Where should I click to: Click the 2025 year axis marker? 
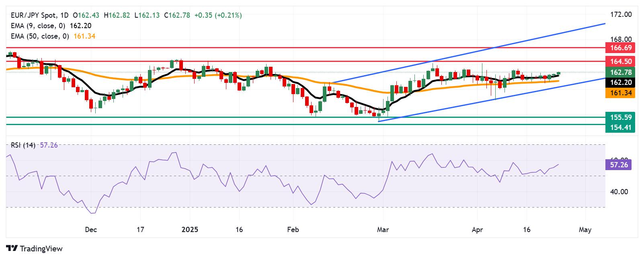[190, 230]
